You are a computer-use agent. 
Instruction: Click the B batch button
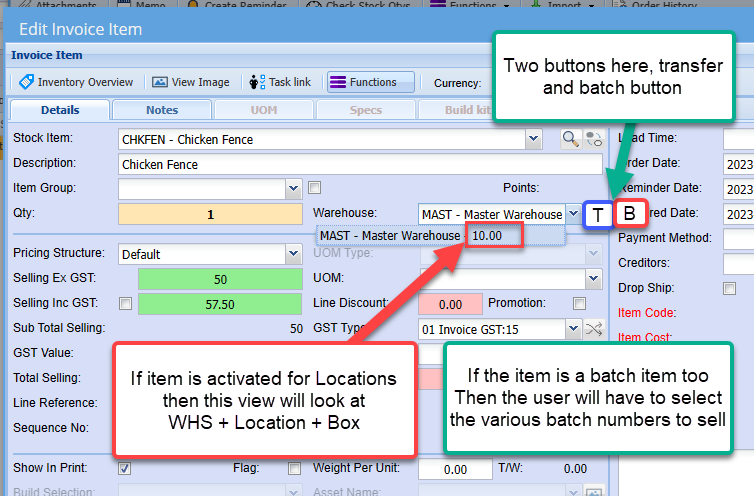629,213
